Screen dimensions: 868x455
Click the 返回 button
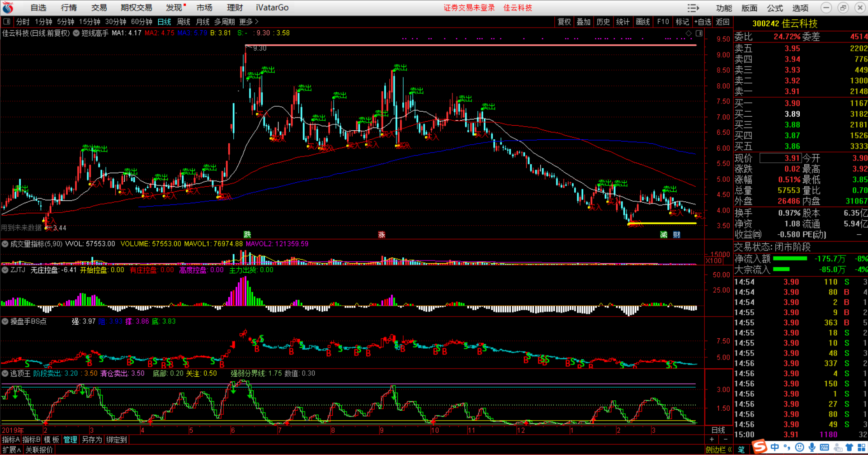[722, 22]
